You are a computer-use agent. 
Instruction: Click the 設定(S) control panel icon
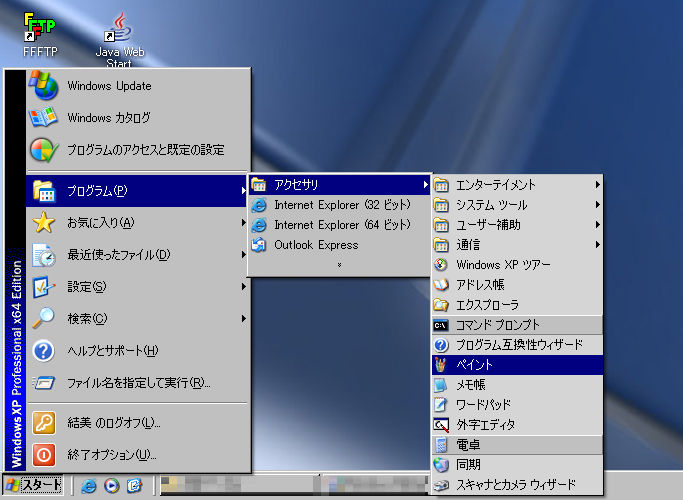(x=44, y=287)
